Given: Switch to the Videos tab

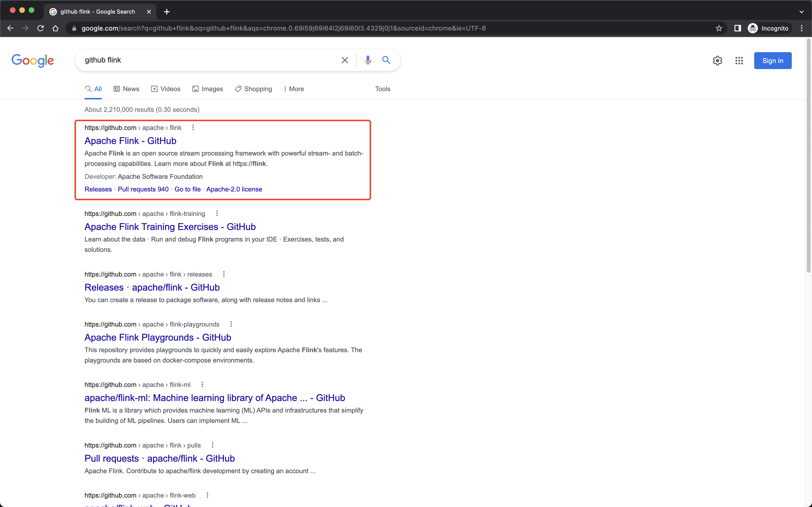Looking at the screenshot, I should [166, 89].
